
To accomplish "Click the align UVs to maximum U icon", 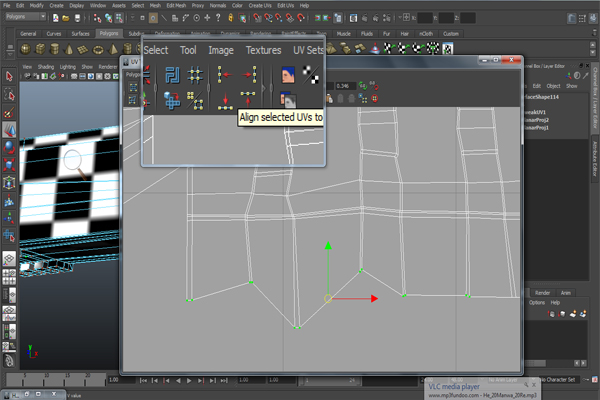I will 249,75.
